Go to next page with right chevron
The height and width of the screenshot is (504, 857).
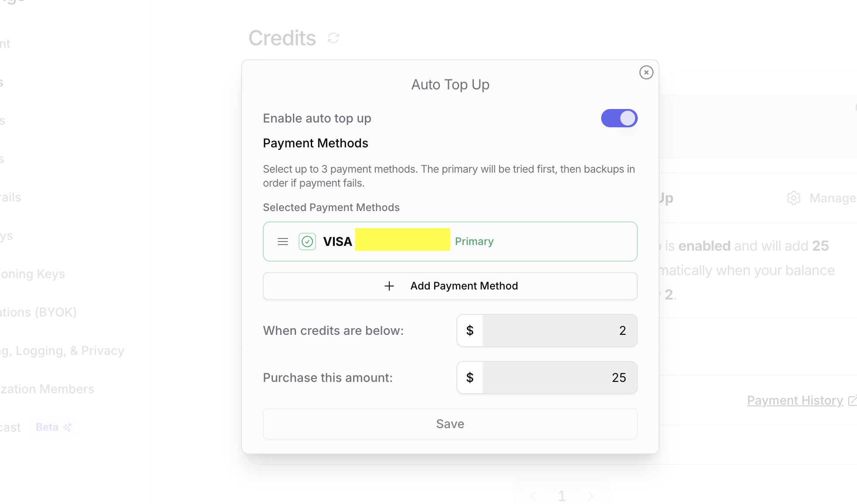(x=591, y=496)
